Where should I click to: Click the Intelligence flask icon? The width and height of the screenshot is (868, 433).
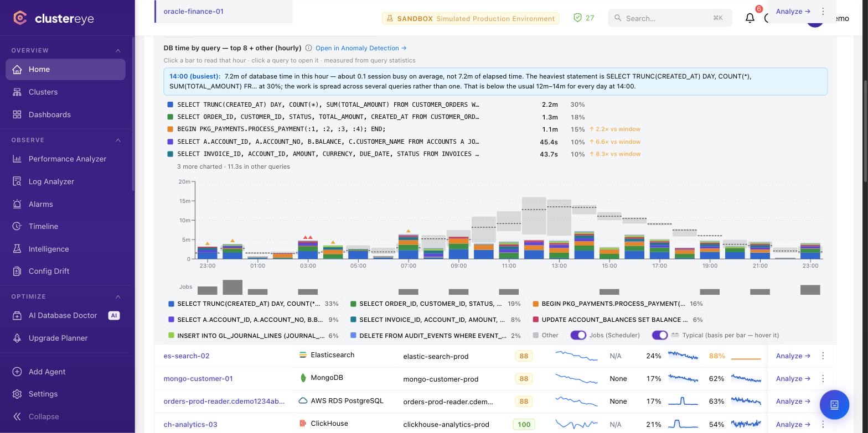coord(17,249)
